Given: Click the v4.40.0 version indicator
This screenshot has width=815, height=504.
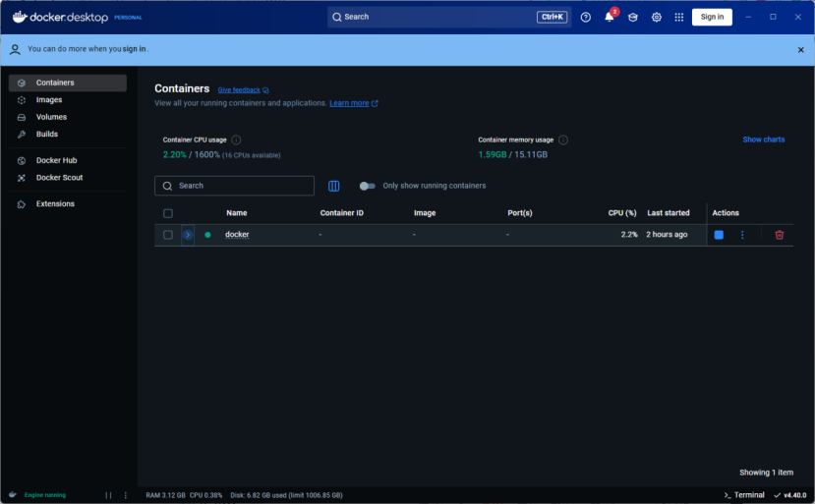Looking at the screenshot, I should [790, 495].
